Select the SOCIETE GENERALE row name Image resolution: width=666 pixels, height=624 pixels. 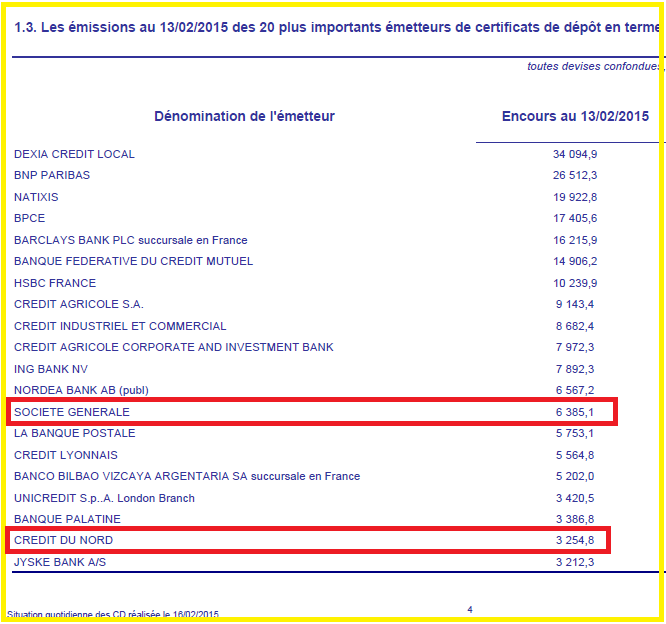(71, 412)
